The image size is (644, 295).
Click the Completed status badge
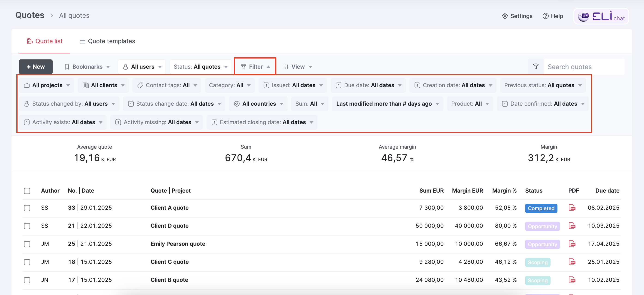coord(541,208)
